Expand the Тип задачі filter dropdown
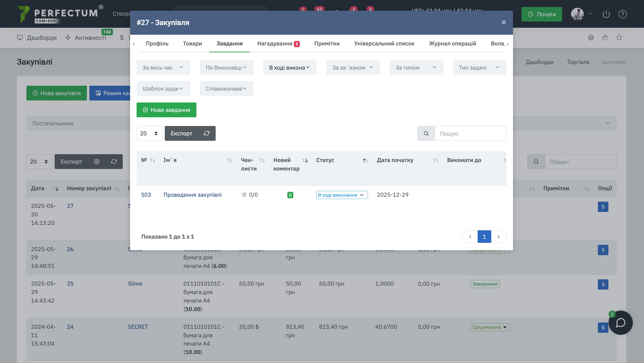This screenshot has width=644, height=363. 479,67
